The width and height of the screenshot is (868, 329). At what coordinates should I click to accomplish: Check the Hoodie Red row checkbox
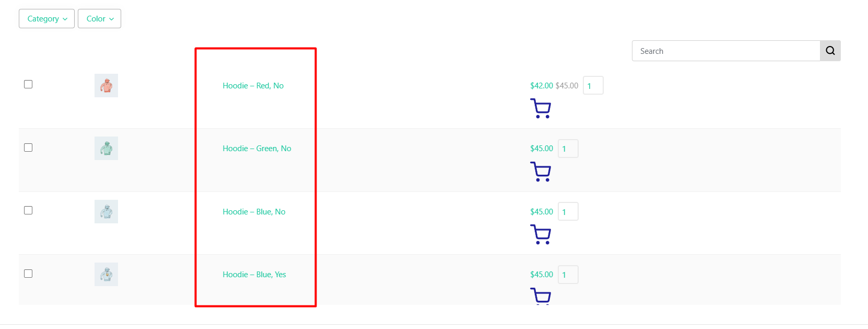tap(28, 84)
